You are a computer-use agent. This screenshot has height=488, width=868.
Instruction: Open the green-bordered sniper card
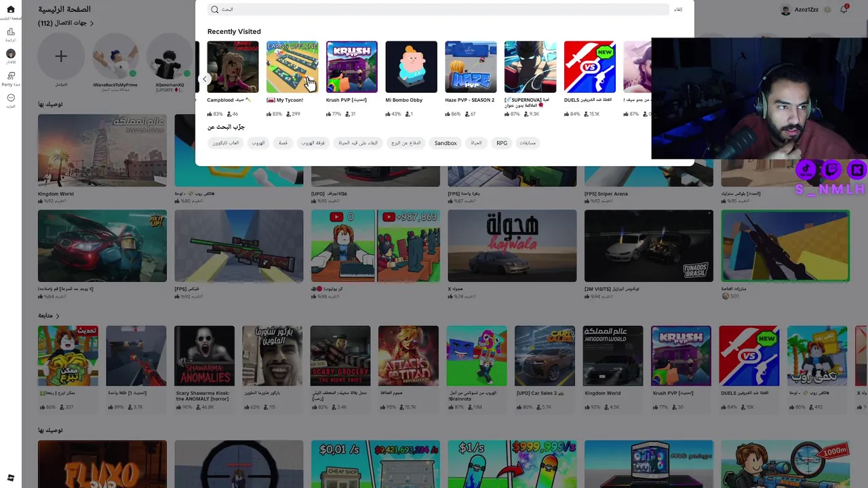coord(785,245)
